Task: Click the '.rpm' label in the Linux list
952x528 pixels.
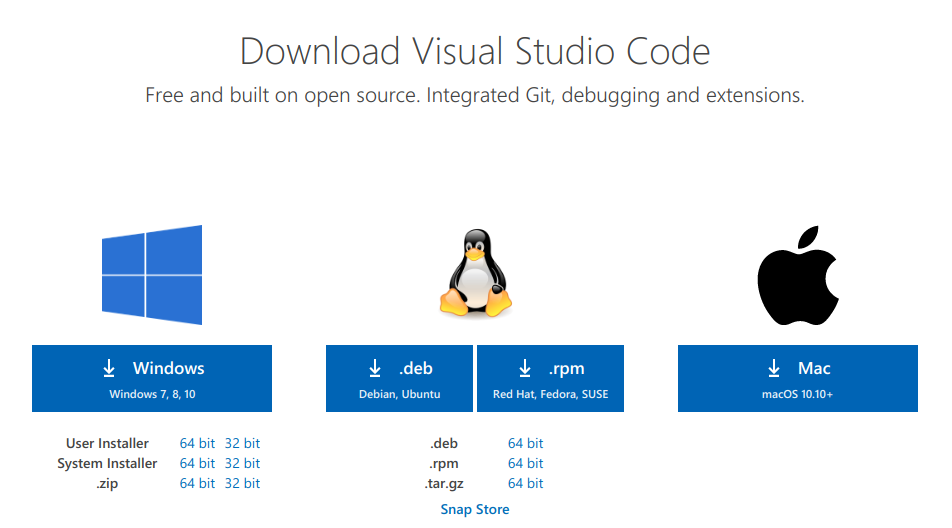Action: pyautogui.click(x=444, y=464)
